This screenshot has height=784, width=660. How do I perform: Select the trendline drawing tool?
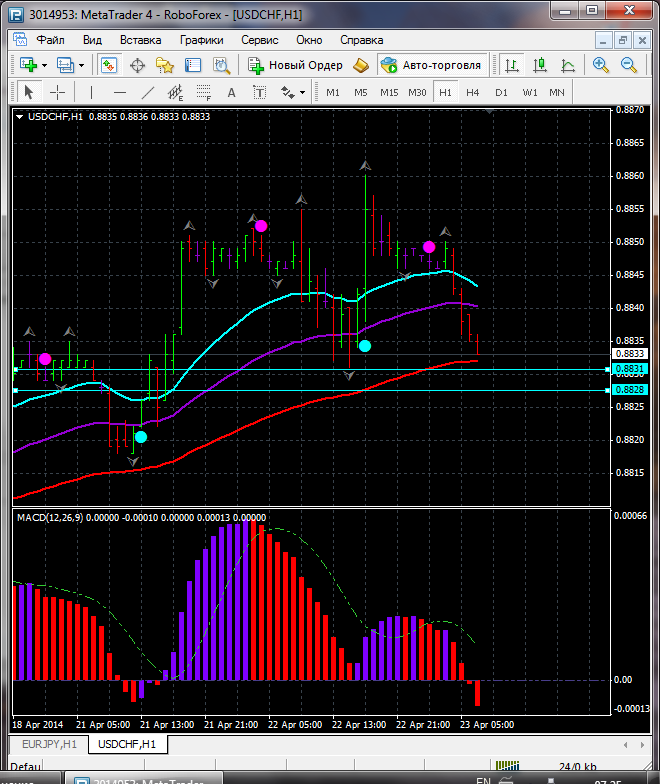pyautogui.click(x=148, y=92)
